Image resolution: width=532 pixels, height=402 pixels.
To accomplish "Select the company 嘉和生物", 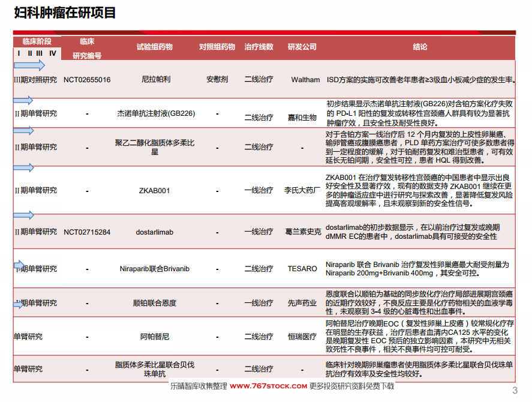I will tap(302, 118).
